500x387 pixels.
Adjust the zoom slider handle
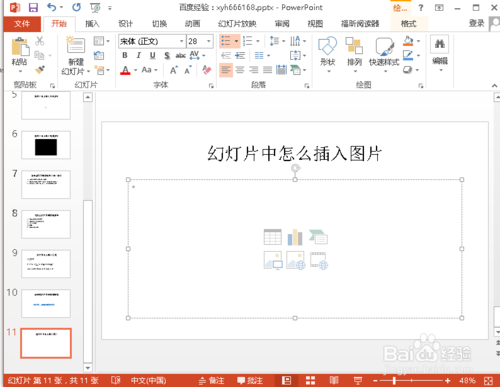click(394, 380)
